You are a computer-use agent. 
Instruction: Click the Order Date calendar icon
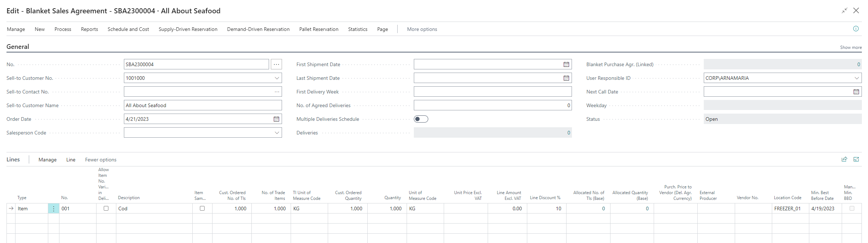point(276,119)
